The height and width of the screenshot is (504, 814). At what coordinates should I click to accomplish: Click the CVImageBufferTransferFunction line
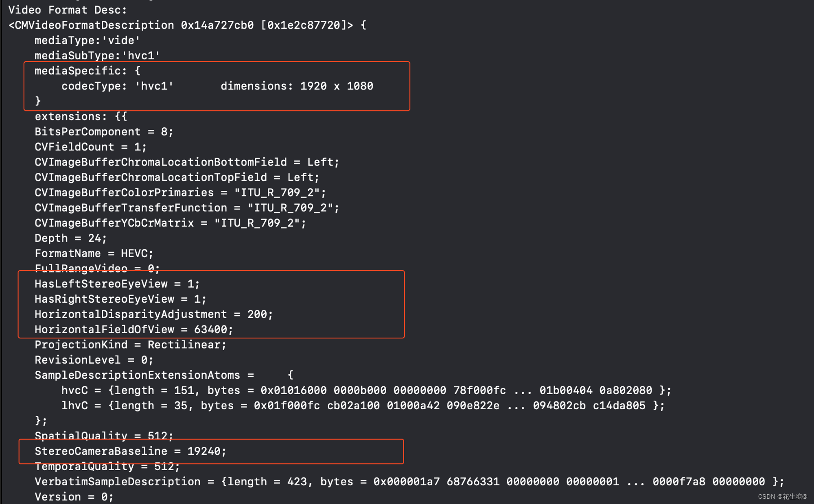(x=187, y=208)
